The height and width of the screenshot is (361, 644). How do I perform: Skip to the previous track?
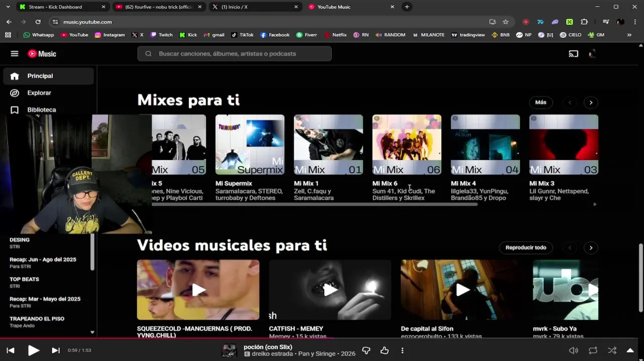(11, 350)
